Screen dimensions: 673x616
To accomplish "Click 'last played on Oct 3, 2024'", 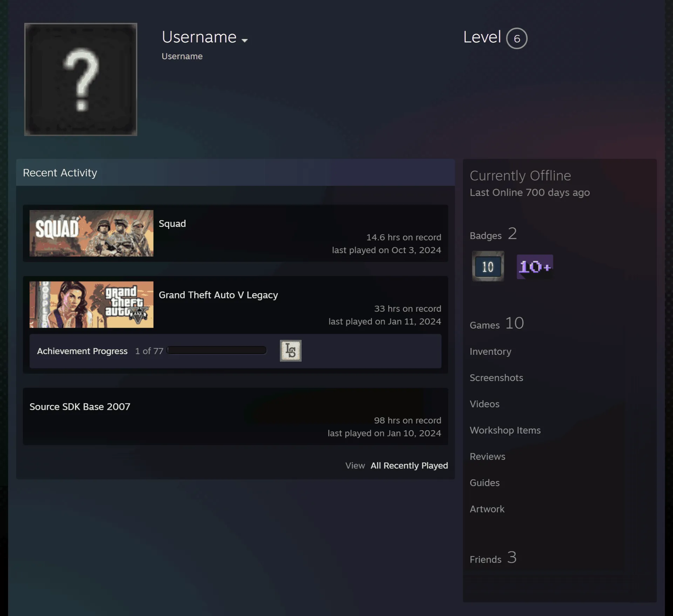I will coord(387,250).
